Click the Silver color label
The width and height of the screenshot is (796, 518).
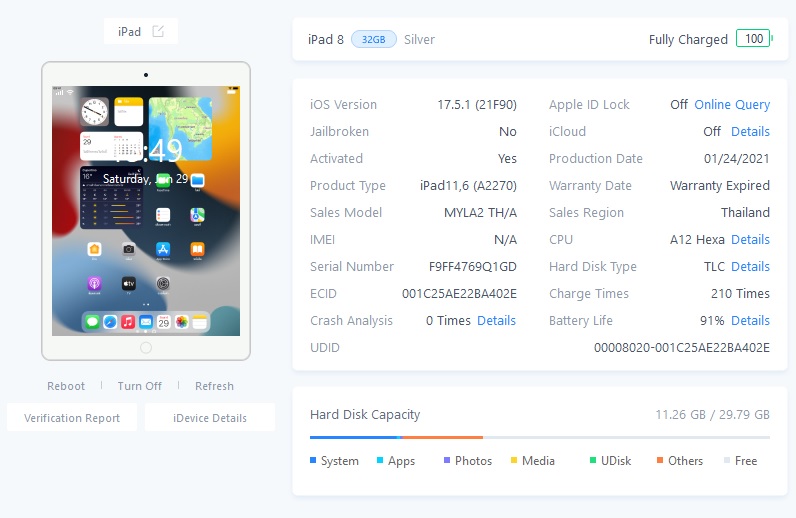point(419,39)
